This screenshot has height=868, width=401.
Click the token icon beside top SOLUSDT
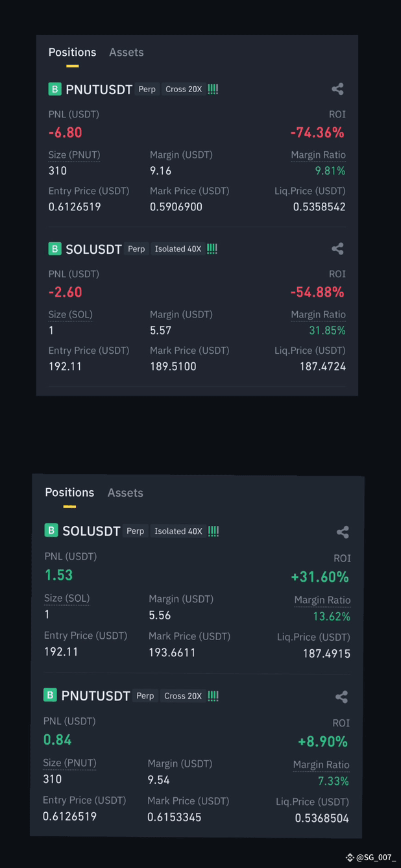click(x=55, y=249)
